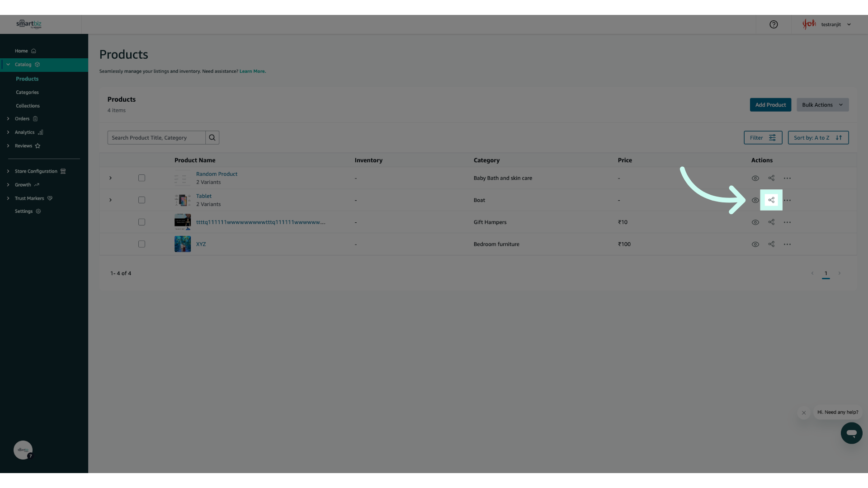Open the Bulk Actions dropdown
This screenshot has height=488, width=868.
822,105
